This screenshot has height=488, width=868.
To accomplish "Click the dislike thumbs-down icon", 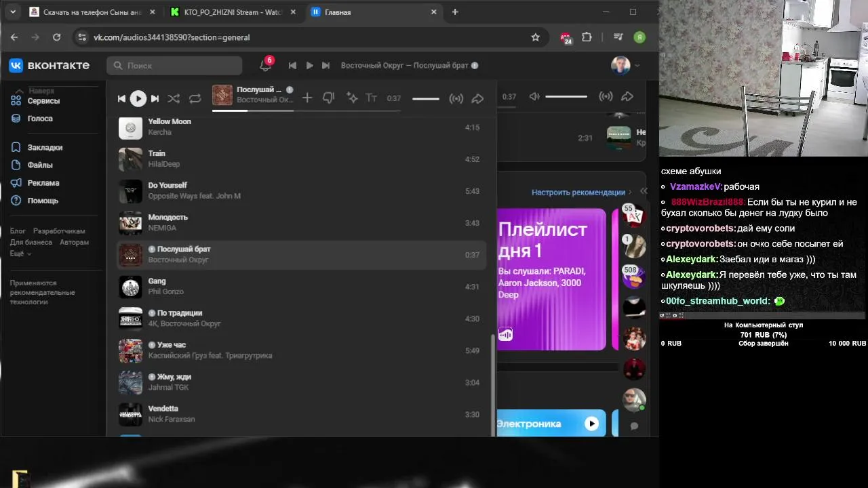I will [x=329, y=98].
